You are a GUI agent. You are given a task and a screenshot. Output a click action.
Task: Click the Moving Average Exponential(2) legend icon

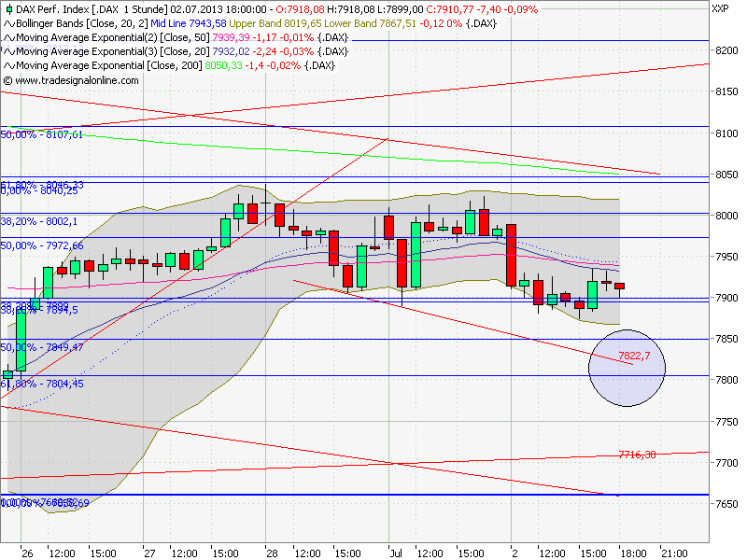tap(9, 37)
